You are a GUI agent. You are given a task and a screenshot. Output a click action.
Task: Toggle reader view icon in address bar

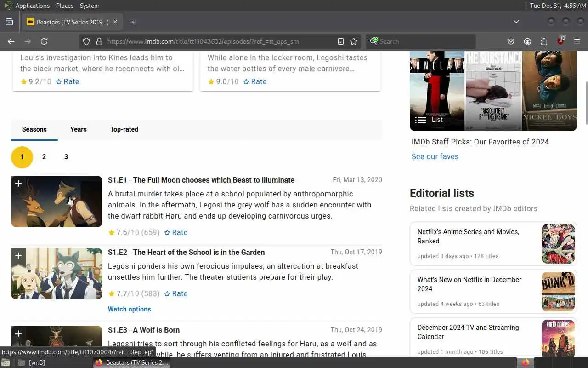[341, 41]
